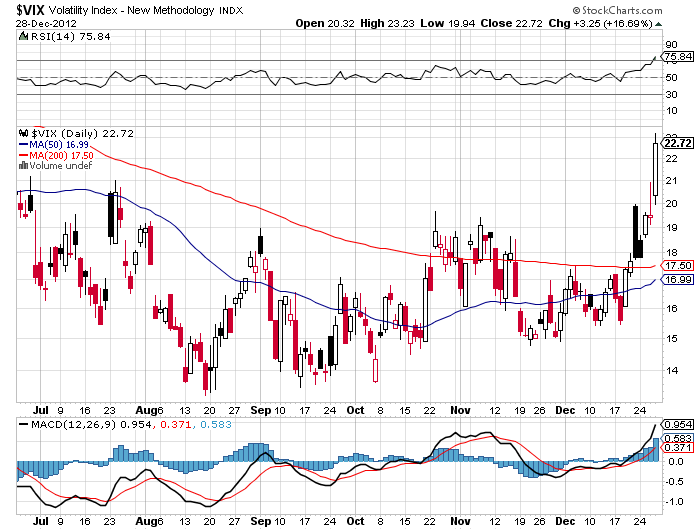Click the MA(200) 17.50 legend text
The image size is (700, 530).
tap(61, 155)
